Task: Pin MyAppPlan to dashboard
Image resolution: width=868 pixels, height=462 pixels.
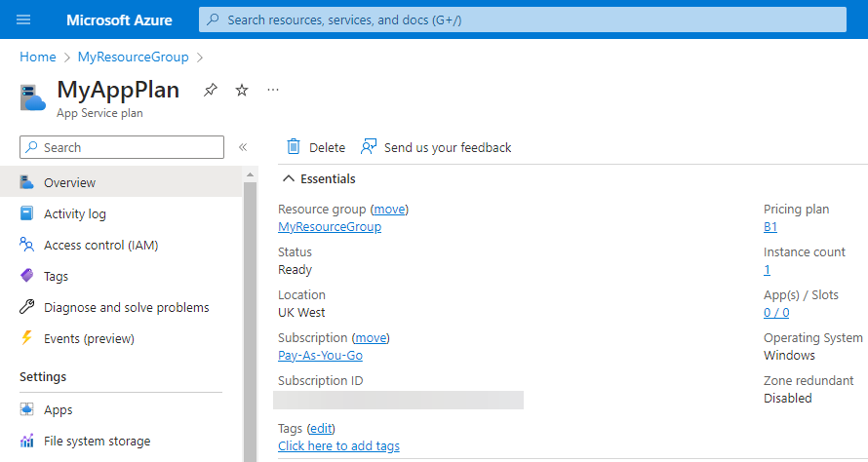Action: tap(211, 90)
